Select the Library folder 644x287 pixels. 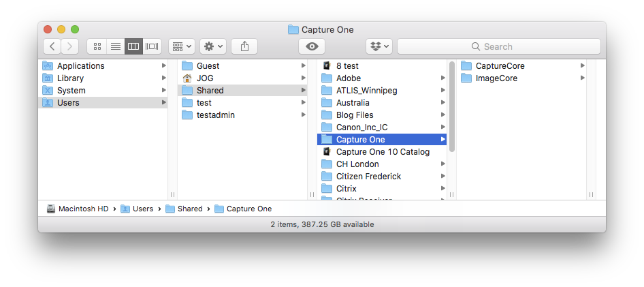click(103, 78)
